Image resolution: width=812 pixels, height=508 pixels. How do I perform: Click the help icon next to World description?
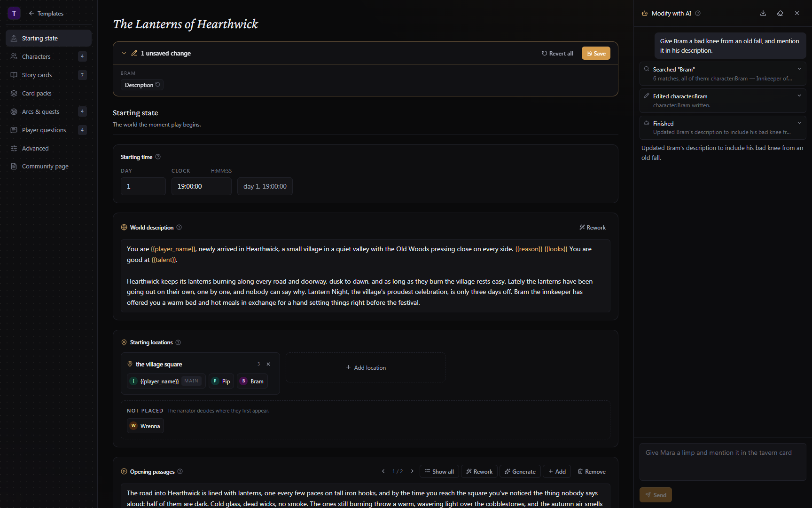tap(179, 228)
